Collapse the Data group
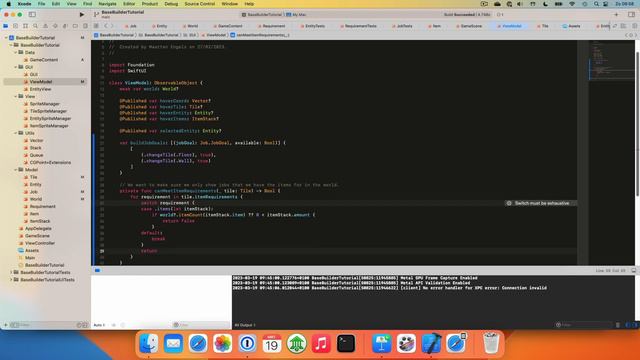640x360 pixels. 16,52
